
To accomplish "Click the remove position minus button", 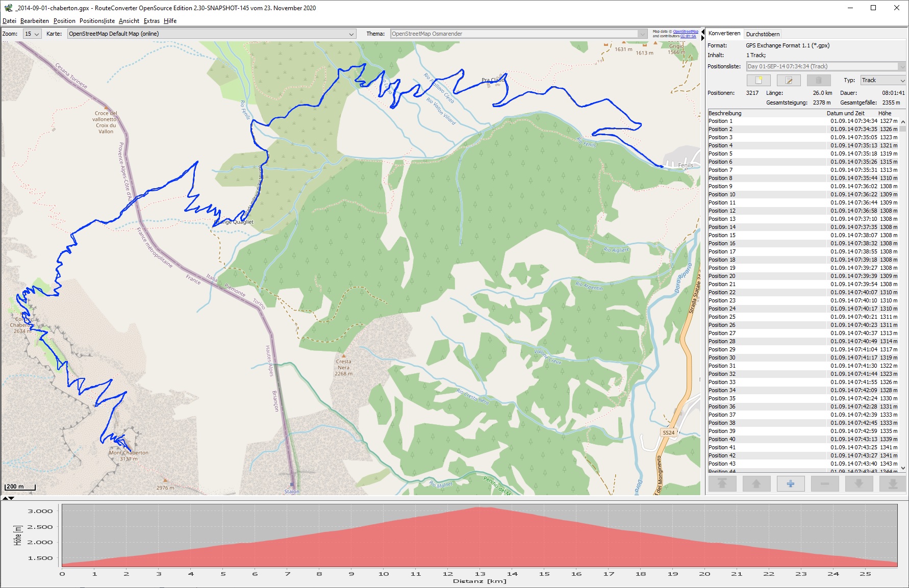I will 824,483.
